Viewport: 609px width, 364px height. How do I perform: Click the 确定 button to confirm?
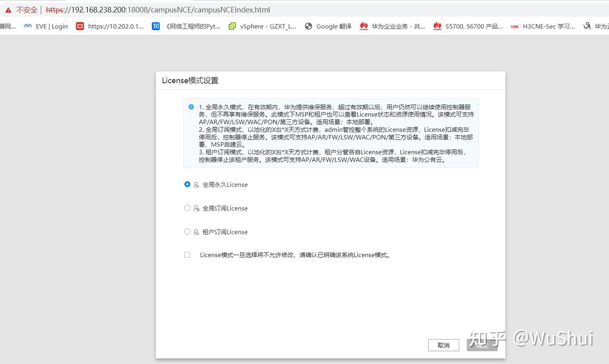(482, 345)
